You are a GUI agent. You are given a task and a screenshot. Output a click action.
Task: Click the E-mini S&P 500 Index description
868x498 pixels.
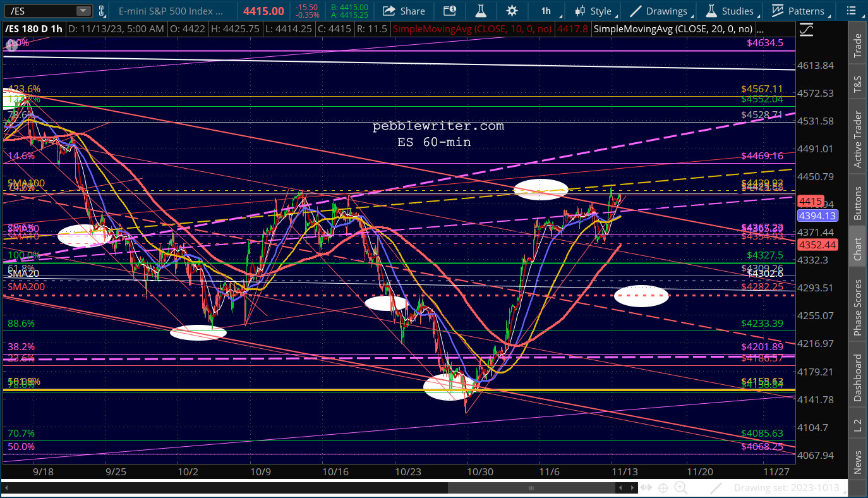pyautogui.click(x=171, y=11)
